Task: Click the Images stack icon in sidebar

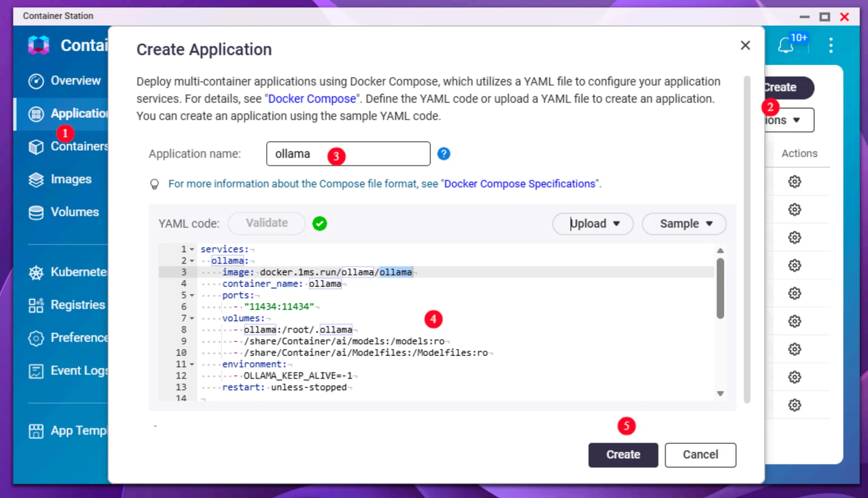Action: tap(36, 180)
